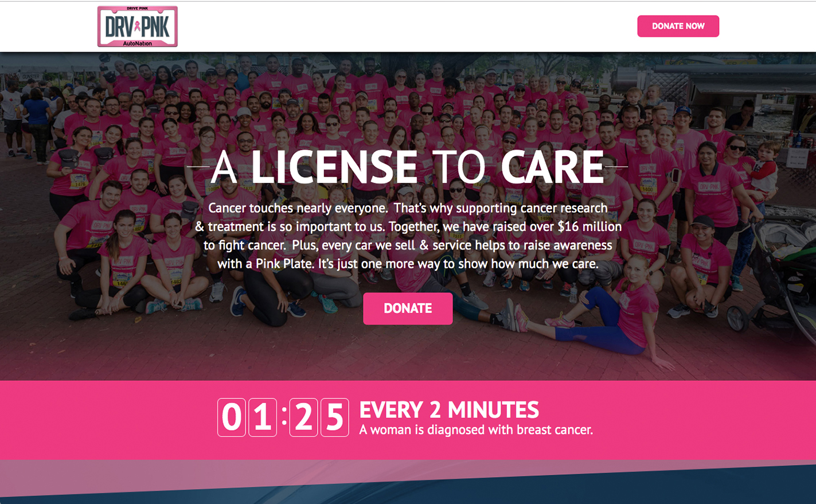The height and width of the screenshot is (504, 816).
Task: Click the '$16 million' text in paragraph
Action: 589,226
